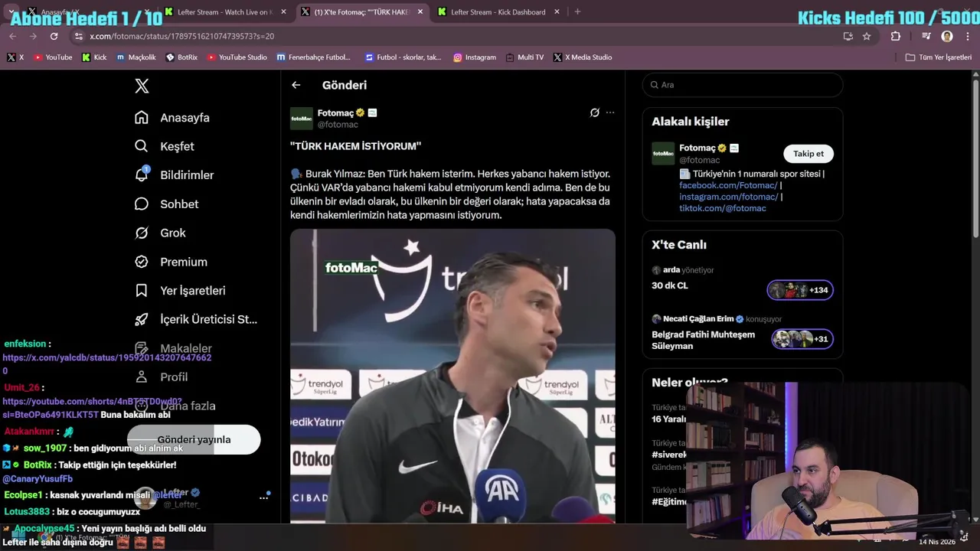
Task: Open the X logo home icon
Action: [x=142, y=86]
